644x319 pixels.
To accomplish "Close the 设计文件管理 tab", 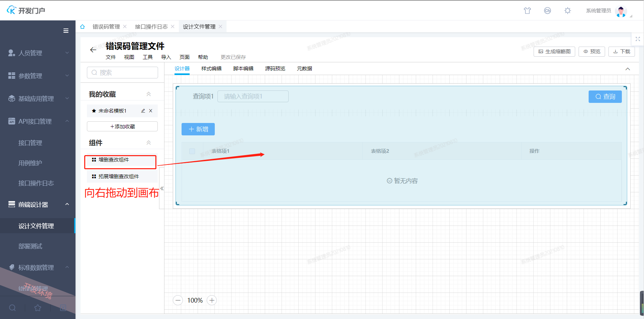I will (220, 26).
